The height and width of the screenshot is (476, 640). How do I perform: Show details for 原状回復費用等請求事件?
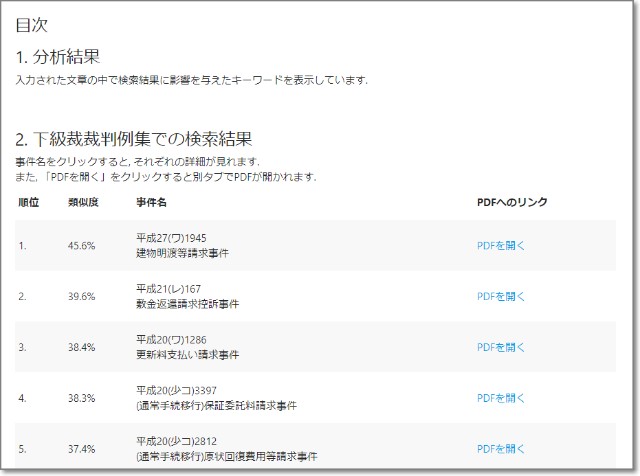pyautogui.click(x=222, y=457)
